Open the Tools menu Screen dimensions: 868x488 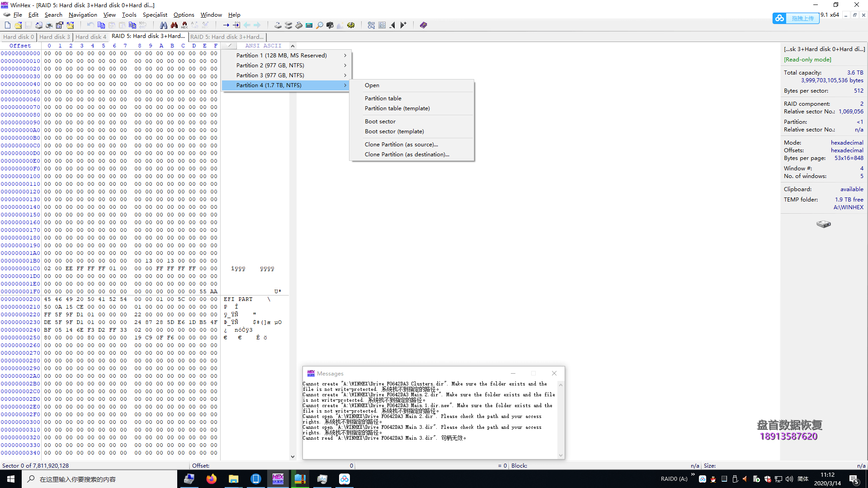(x=129, y=15)
